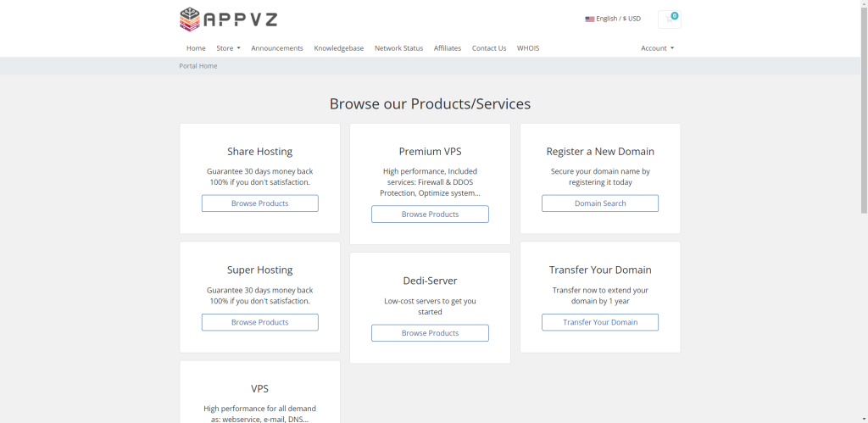The image size is (868, 423).
Task: Click the APPVZ logo icon
Action: pyautogui.click(x=189, y=19)
